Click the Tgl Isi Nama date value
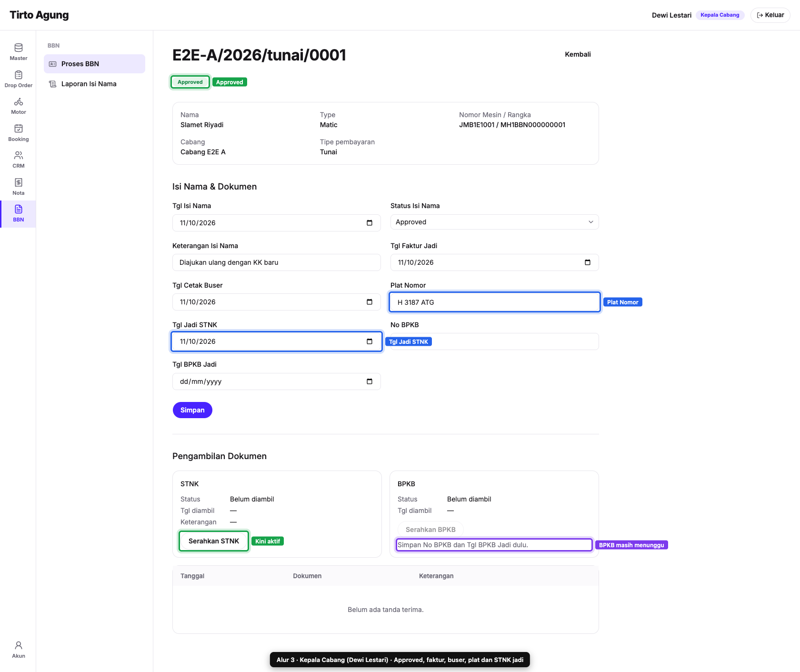Screen dimensions: 800x672 pyautogui.click(x=198, y=223)
